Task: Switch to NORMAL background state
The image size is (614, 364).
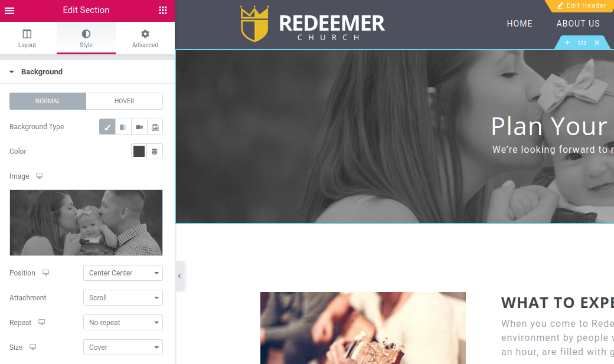Action: pos(48,101)
